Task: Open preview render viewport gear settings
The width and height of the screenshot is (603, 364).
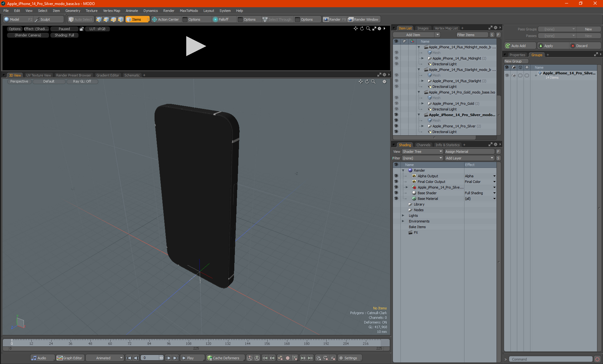Action: click(379, 29)
